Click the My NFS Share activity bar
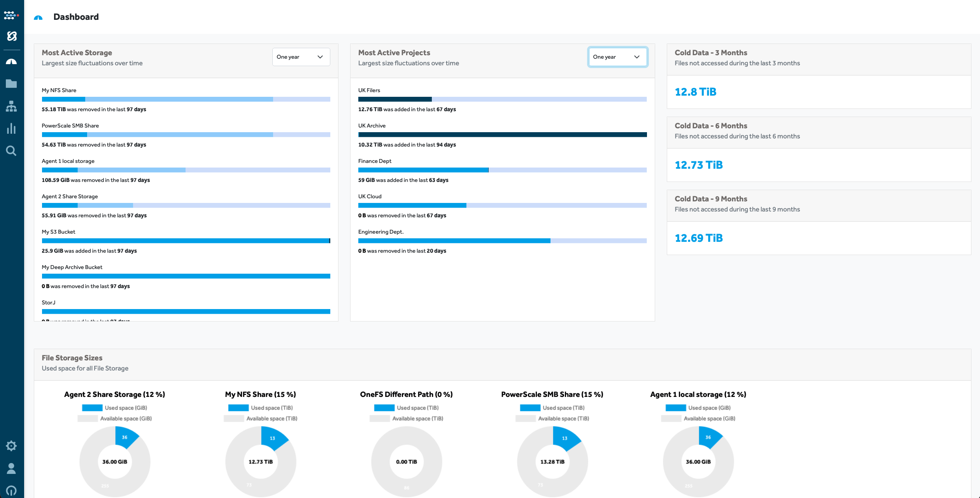The height and width of the screenshot is (498, 980). tap(186, 100)
